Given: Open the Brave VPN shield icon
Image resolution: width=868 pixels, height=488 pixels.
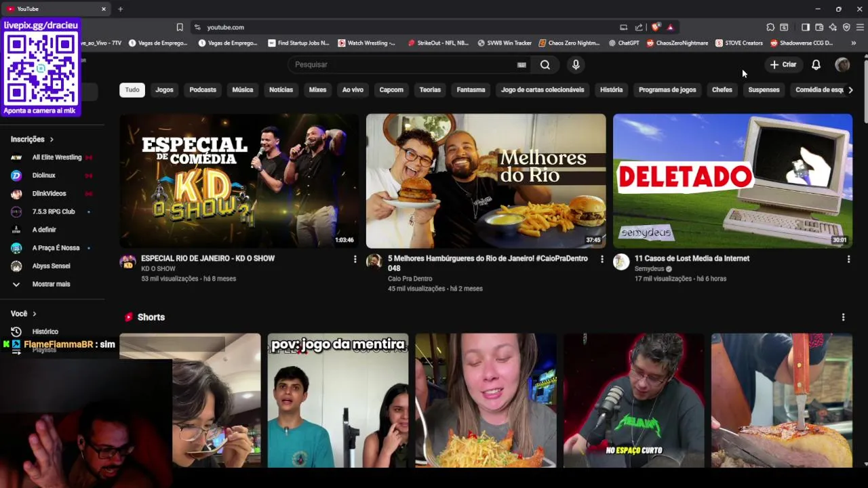Looking at the screenshot, I should click(846, 27).
